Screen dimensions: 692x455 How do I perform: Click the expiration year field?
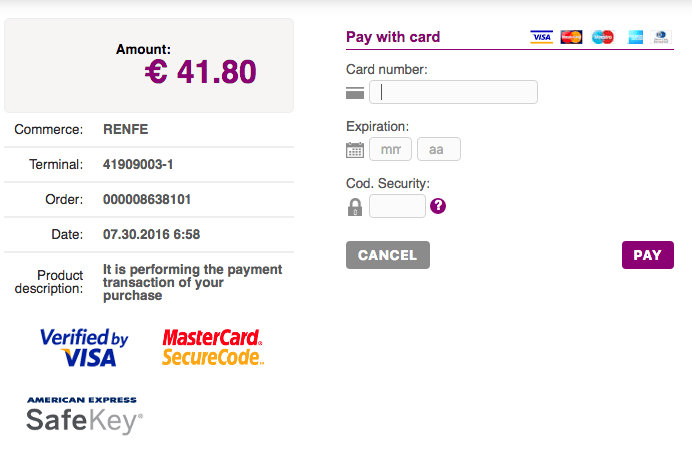click(439, 149)
